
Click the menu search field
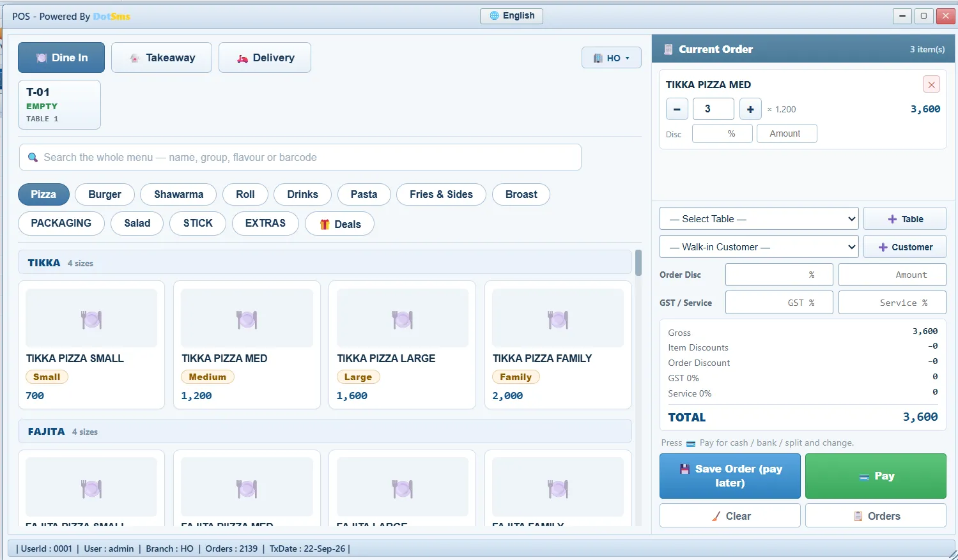[x=300, y=157]
